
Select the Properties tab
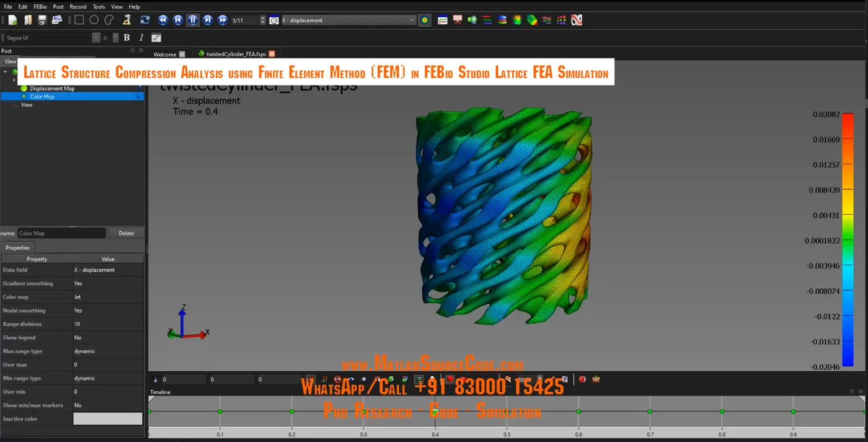(x=17, y=247)
